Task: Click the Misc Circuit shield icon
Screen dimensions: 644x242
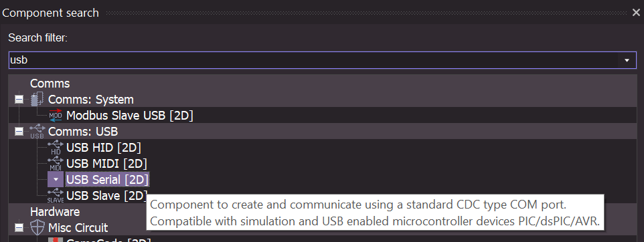Action: pyautogui.click(x=37, y=228)
